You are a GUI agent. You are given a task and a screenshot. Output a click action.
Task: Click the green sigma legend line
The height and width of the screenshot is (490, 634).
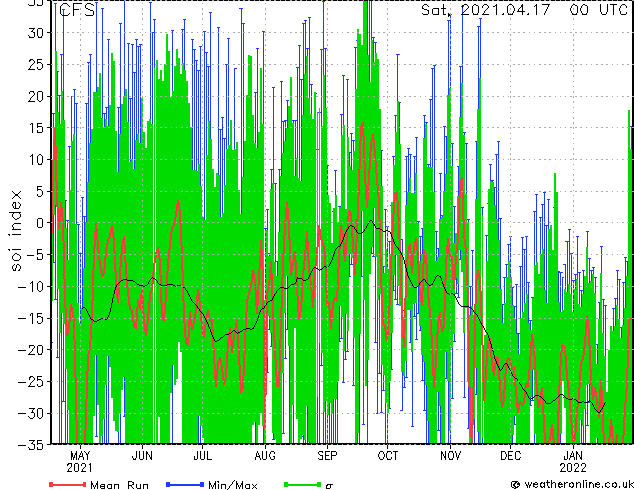[303, 484]
